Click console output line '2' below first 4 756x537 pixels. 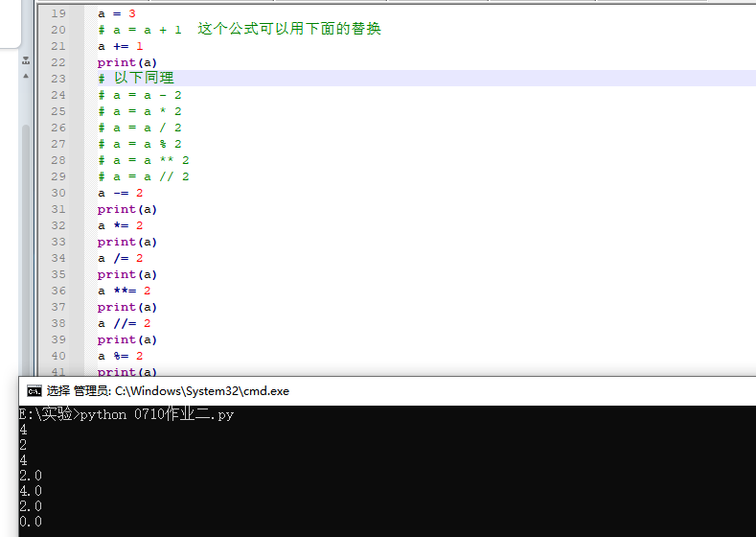coord(23,445)
